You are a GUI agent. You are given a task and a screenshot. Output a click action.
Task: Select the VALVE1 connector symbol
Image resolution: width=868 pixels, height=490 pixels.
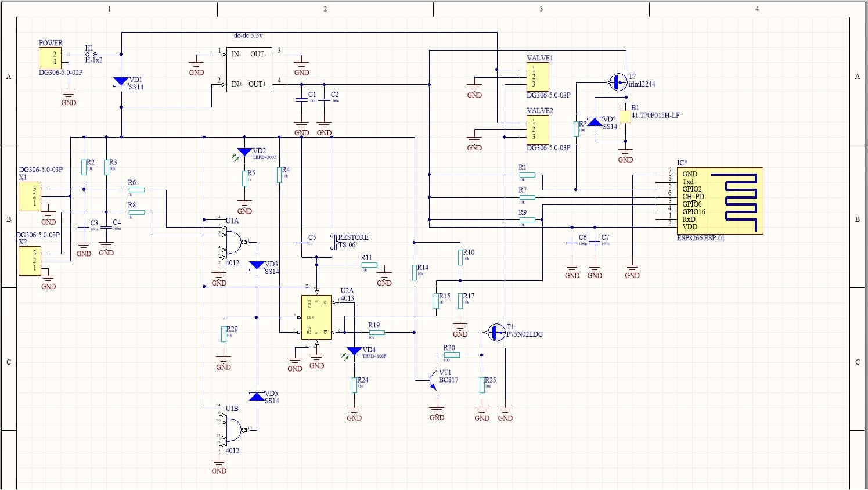(x=538, y=76)
